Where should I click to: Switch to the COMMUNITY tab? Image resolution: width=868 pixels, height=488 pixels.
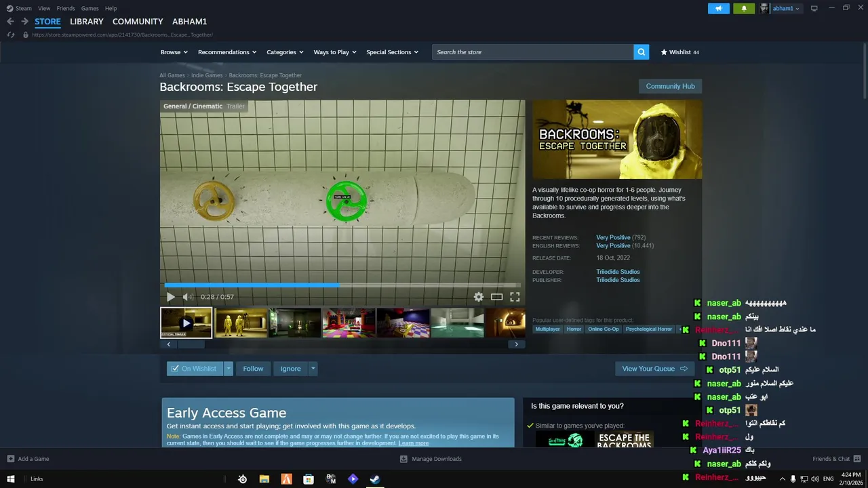[138, 22]
